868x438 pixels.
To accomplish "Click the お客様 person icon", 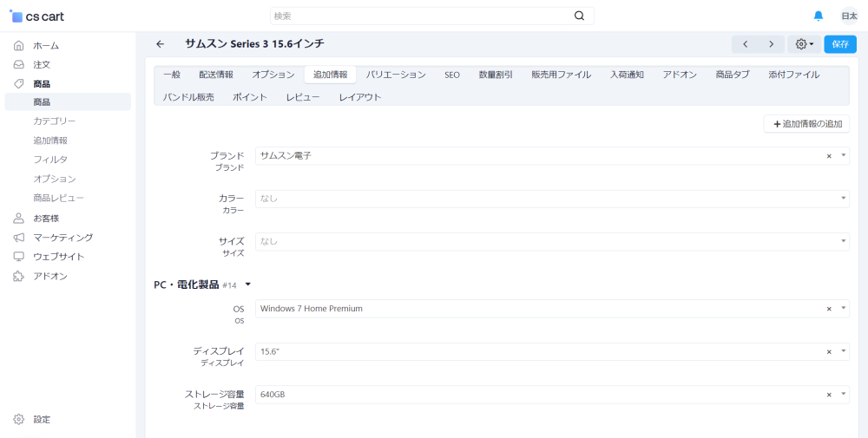I will pyautogui.click(x=19, y=218).
